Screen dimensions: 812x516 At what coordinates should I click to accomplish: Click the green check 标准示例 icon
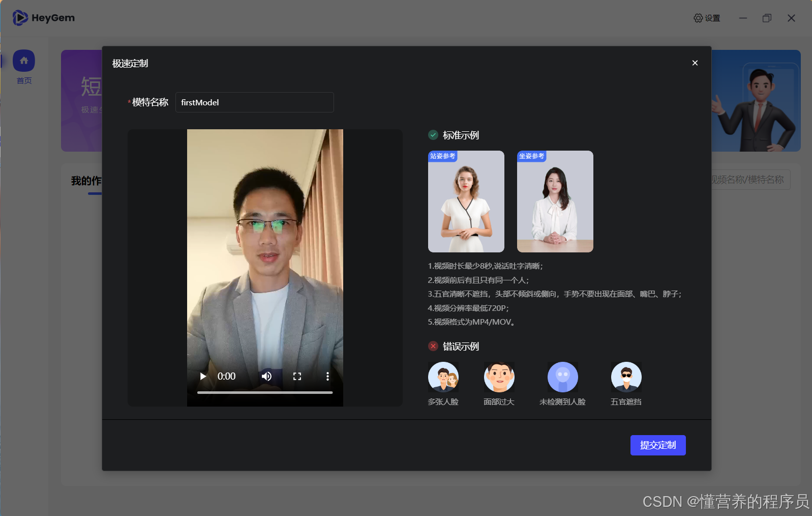coord(433,135)
